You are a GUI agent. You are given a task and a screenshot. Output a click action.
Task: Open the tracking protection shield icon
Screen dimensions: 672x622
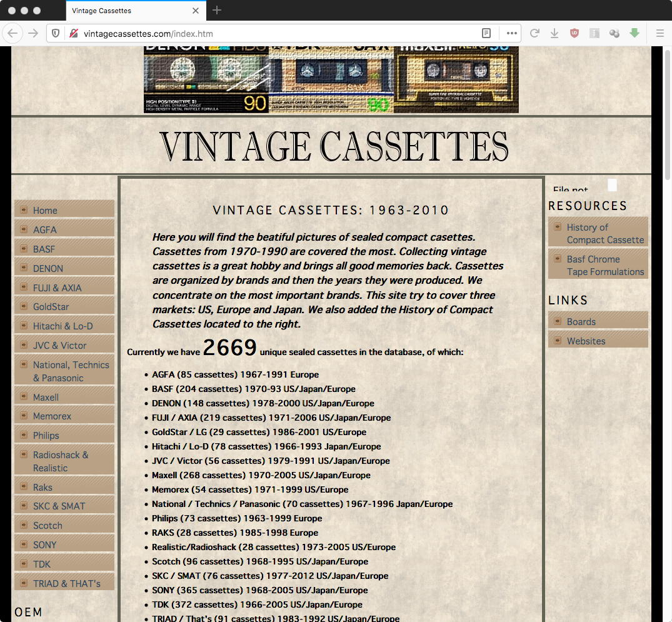[56, 33]
